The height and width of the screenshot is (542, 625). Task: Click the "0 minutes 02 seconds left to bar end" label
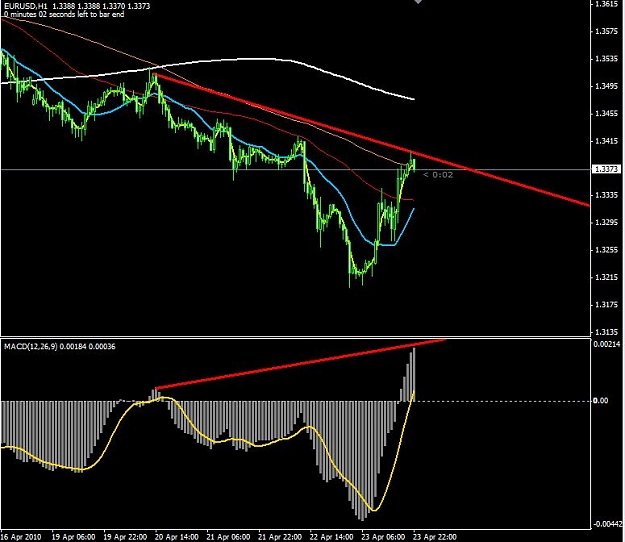[64, 14]
